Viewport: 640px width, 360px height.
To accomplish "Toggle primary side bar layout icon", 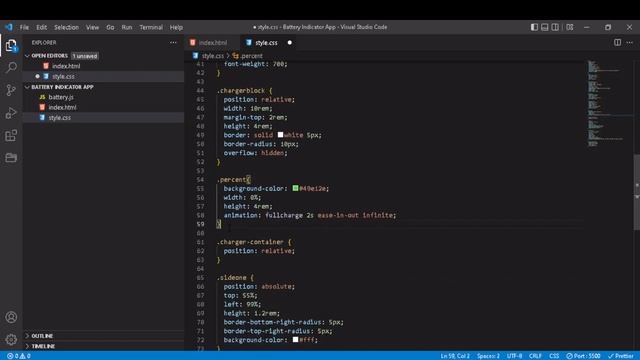I will pyautogui.click(x=534, y=27).
